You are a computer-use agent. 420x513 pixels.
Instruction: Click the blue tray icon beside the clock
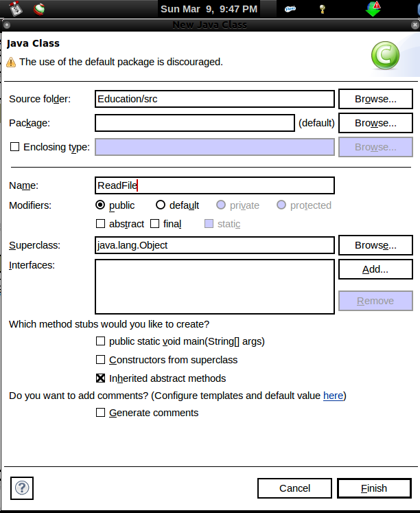pyautogui.click(x=290, y=9)
